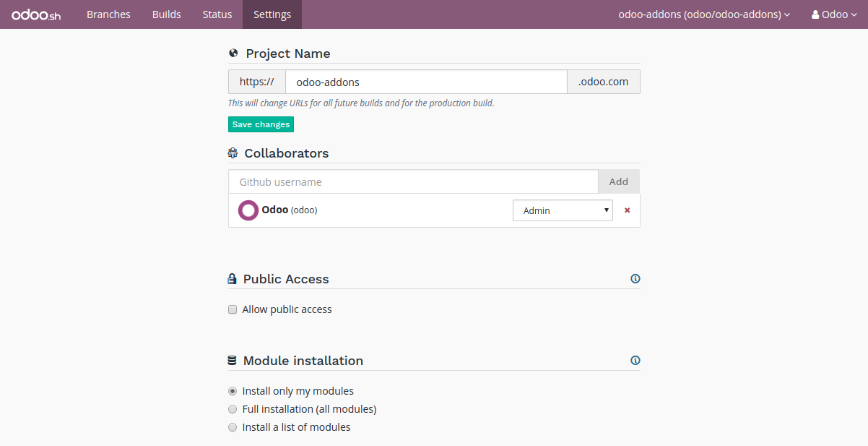Viewport: 868px width, 446px height.
Task: Open the Module installation info icon
Action: (x=635, y=361)
